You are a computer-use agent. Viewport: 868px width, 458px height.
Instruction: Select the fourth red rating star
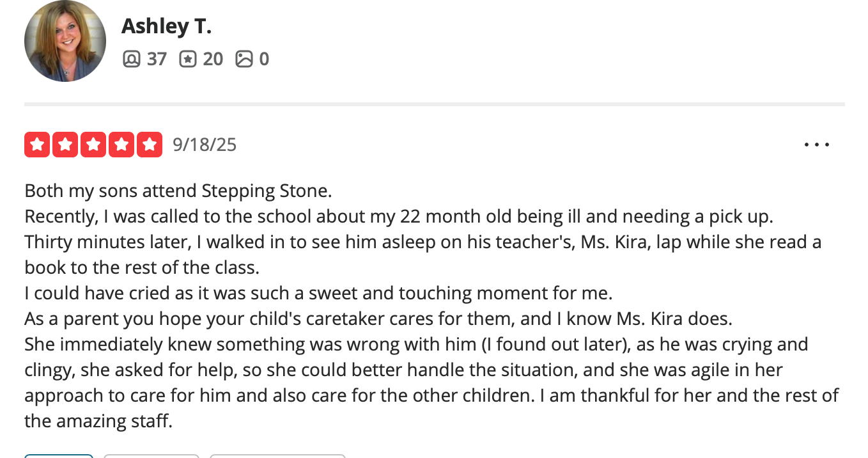coord(121,145)
